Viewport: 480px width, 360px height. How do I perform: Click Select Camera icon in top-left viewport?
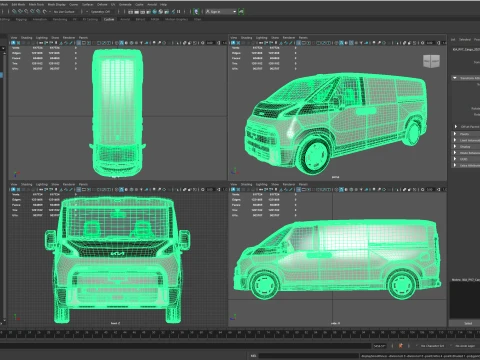click(13, 43)
